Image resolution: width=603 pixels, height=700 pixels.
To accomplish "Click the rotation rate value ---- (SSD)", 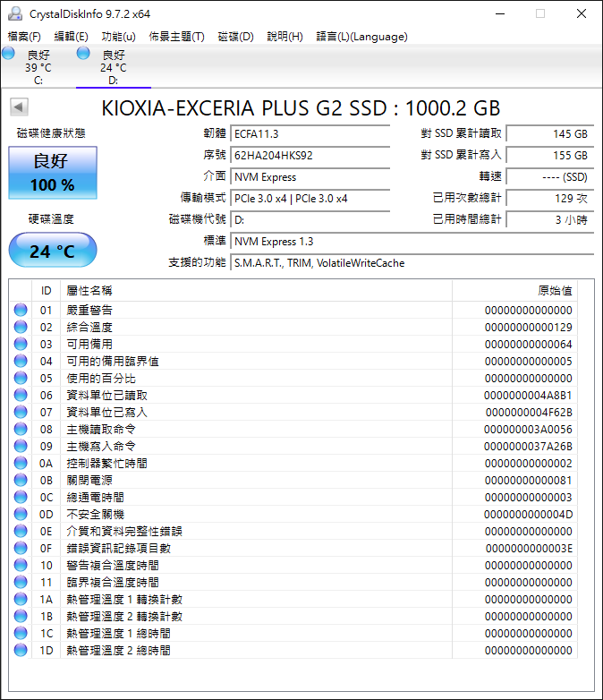I will click(550, 176).
